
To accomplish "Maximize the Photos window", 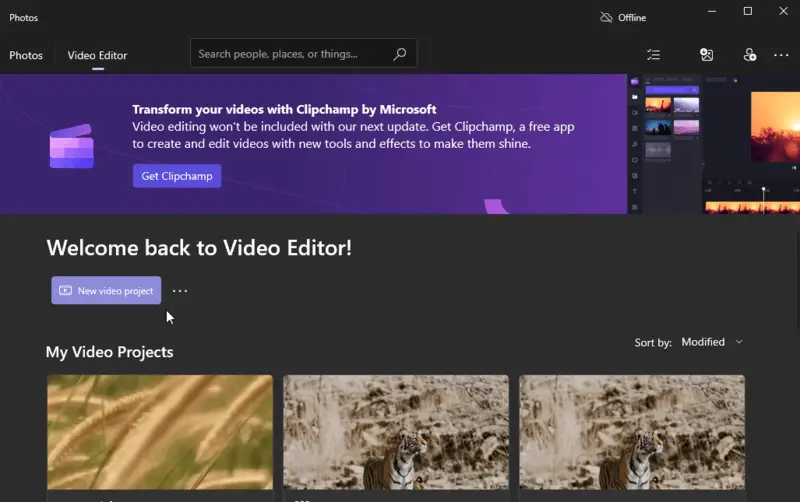I will [747, 11].
